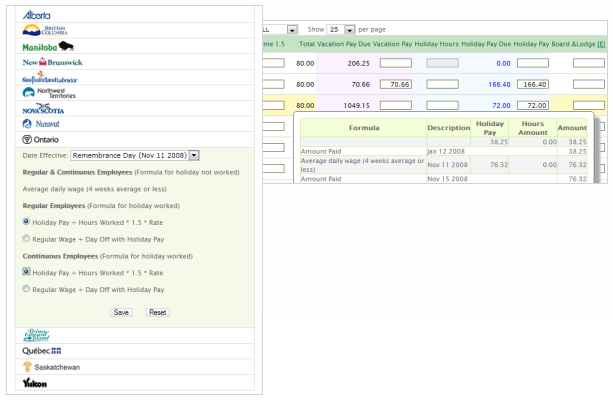Expand the Saskatchewan section
Viewport: 613px width, 404px height.
52,367
